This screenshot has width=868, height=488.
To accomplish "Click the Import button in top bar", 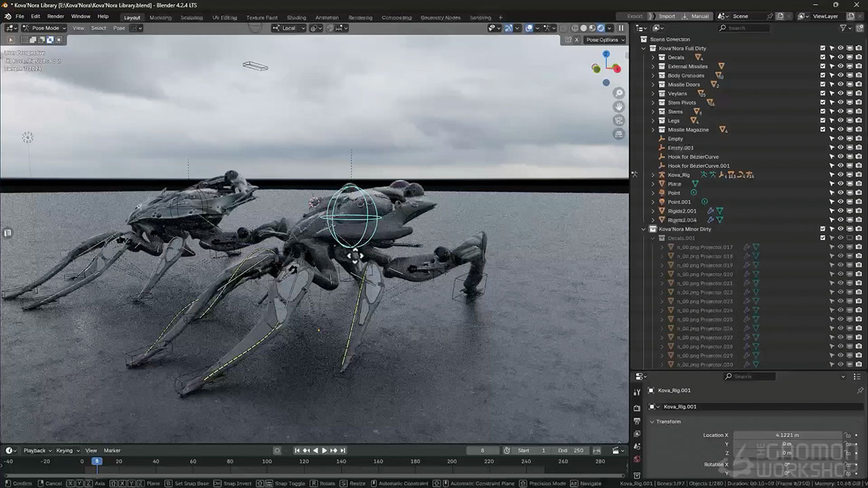I will 667,16.
